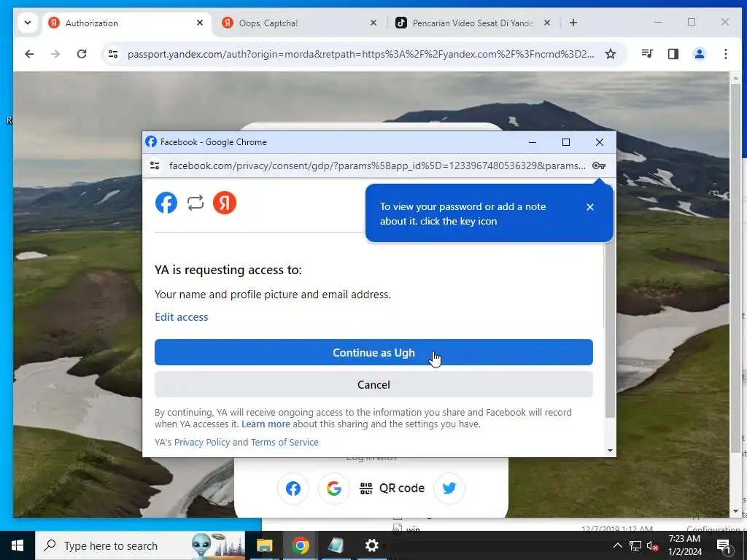The image size is (747, 560).
Task: Log in with Facebook icon on Yandex page
Action: click(x=293, y=488)
